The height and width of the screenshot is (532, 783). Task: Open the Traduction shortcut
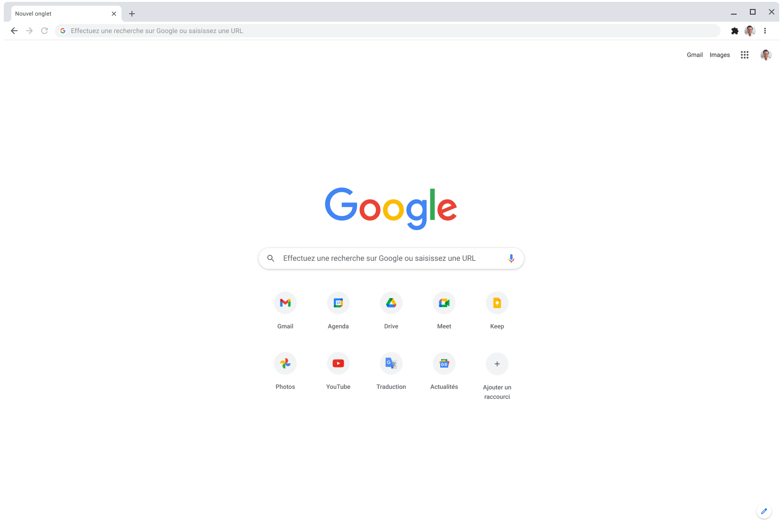point(391,363)
